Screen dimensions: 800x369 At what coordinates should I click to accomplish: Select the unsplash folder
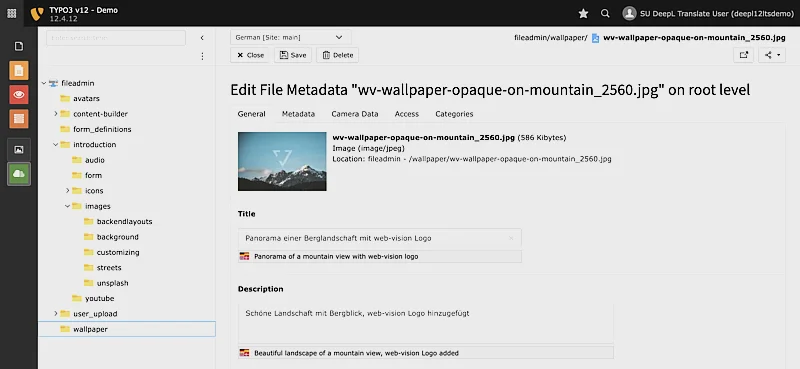pos(112,283)
